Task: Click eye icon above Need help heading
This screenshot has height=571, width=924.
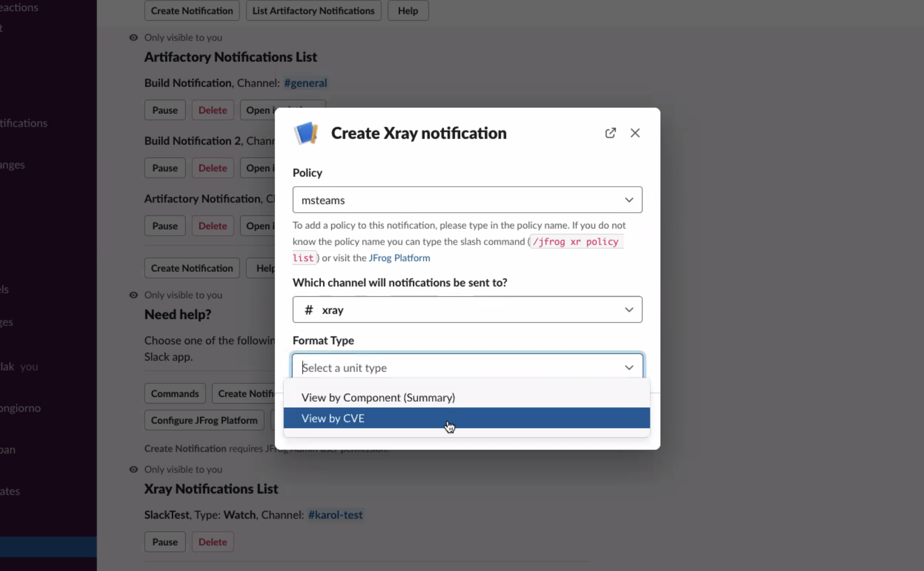Action: coord(133,295)
